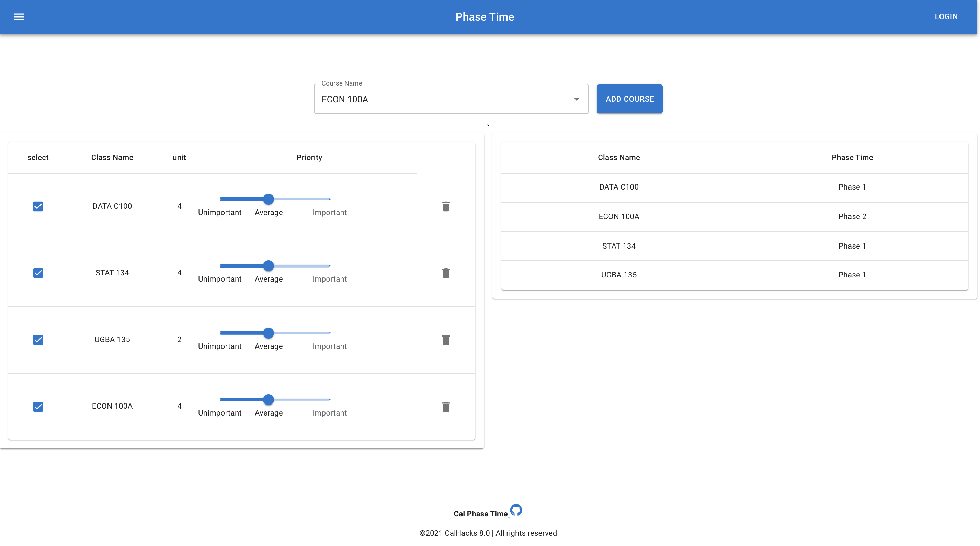Click the Phase Time column header
The image size is (980, 546).
852,158
